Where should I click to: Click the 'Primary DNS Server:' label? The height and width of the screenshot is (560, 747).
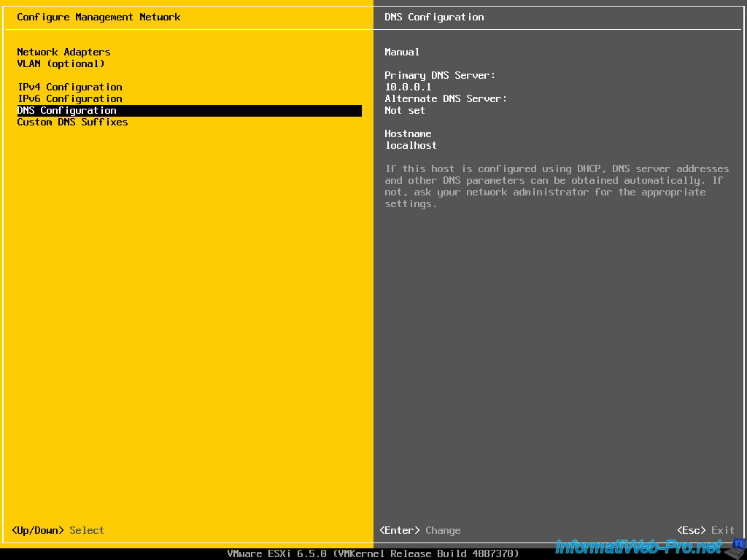pyautogui.click(x=440, y=75)
